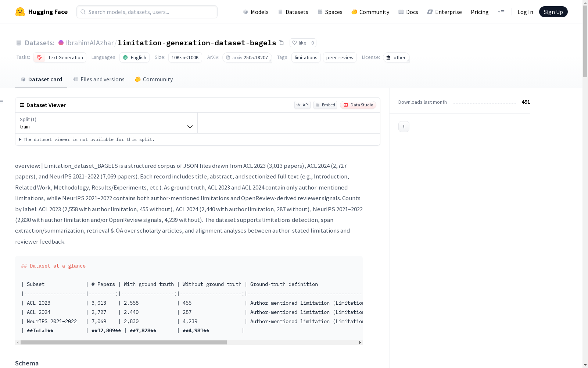Click the Sign Up button

tap(553, 12)
